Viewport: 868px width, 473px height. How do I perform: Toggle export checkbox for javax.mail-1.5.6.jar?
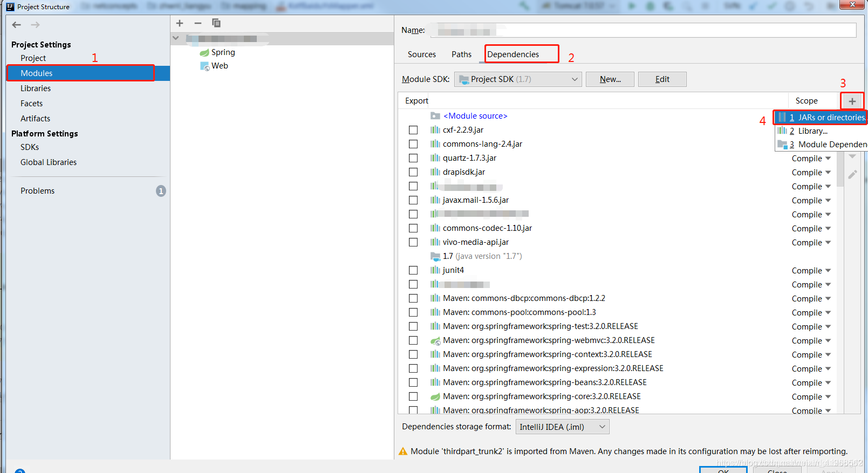413,200
